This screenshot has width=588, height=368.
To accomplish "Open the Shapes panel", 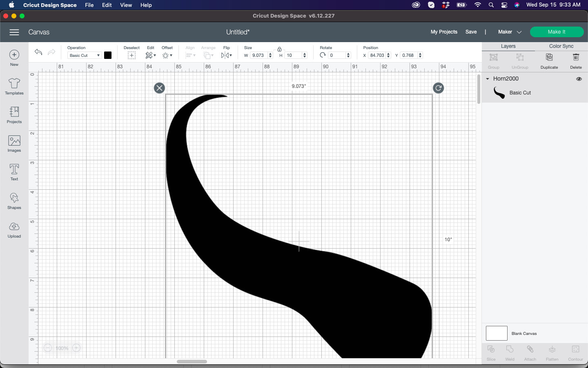I will click(x=14, y=200).
